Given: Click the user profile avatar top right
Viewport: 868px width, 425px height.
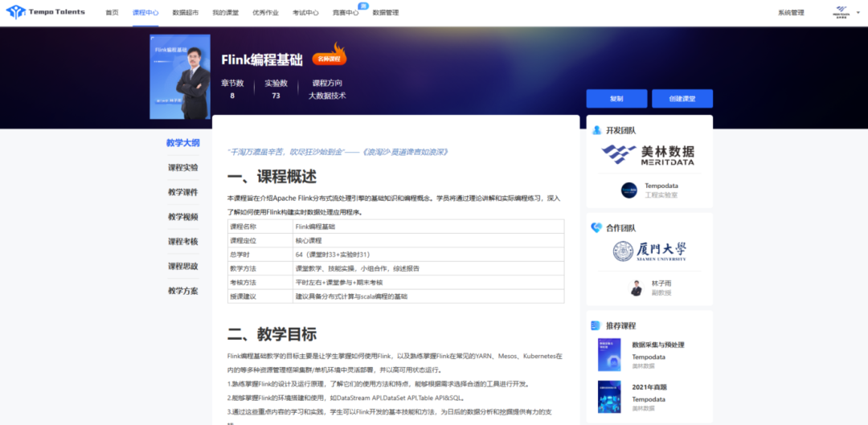Looking at the screenshot, I should [841, 13].
